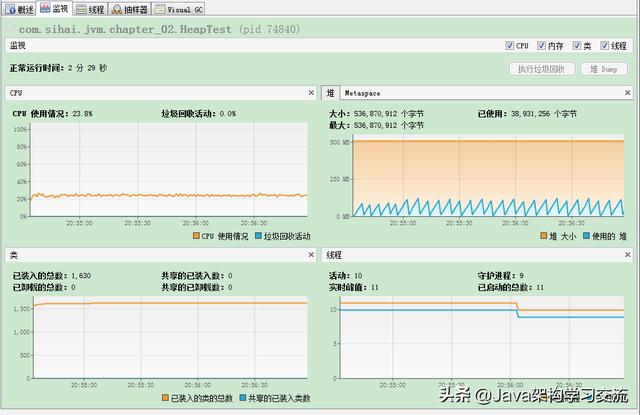
Task: Click the 已使用 38,931,256 heap value
Action: pyautogui.click(x=543, y=114)
